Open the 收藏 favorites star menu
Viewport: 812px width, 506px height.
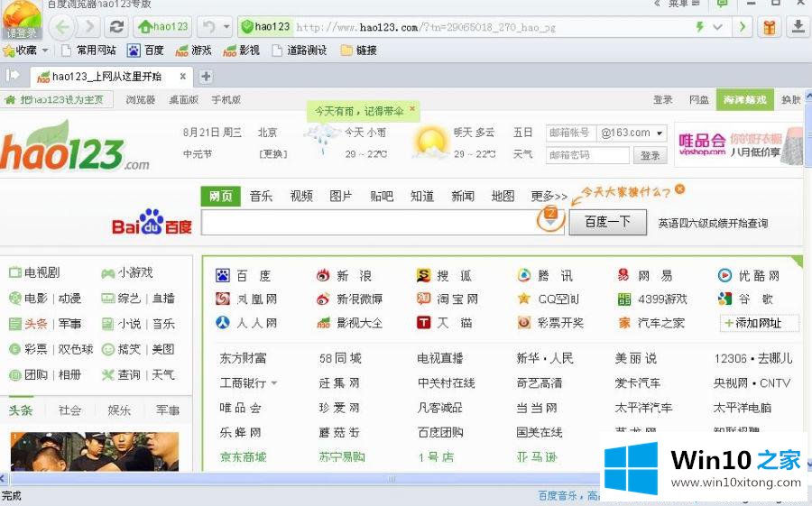tap(25, 51)
